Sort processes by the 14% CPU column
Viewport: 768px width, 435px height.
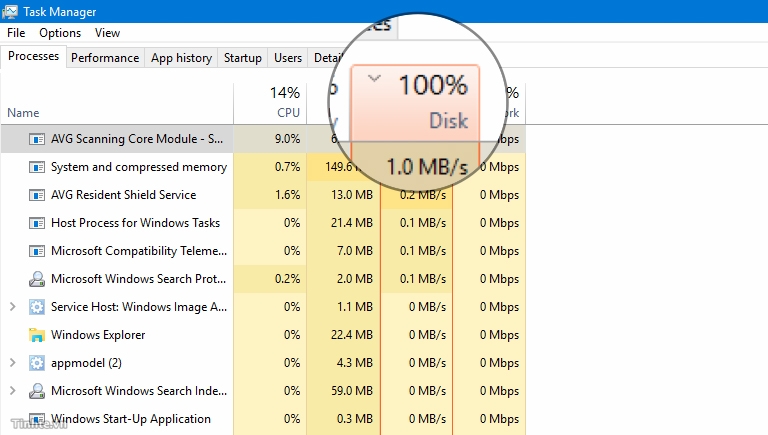pyautogui.click(x=270, y=103)
